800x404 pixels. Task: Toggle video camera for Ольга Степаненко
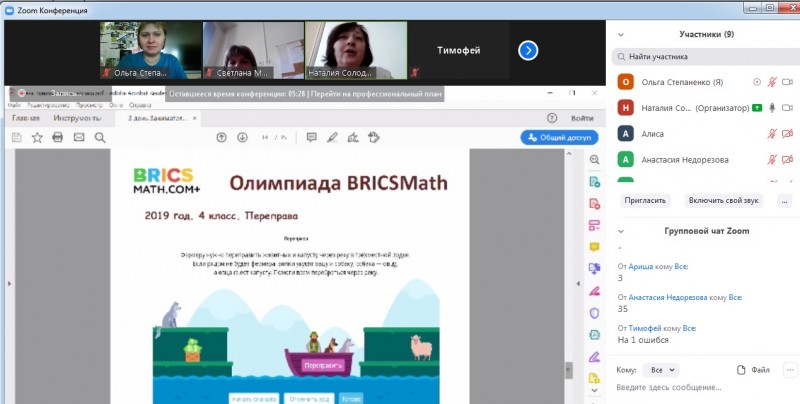(x=787, y=82)
